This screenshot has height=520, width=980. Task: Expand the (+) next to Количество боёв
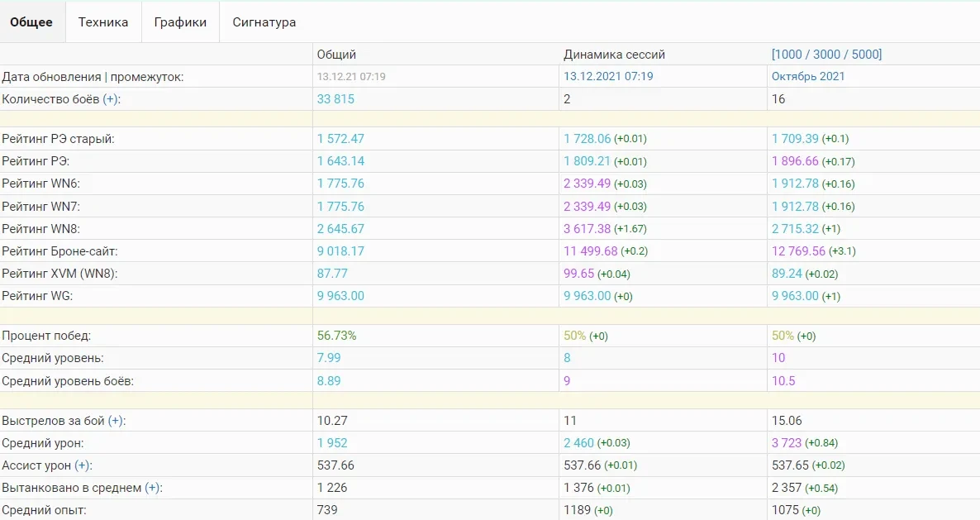pyautogui.click(x=111, y=99)
